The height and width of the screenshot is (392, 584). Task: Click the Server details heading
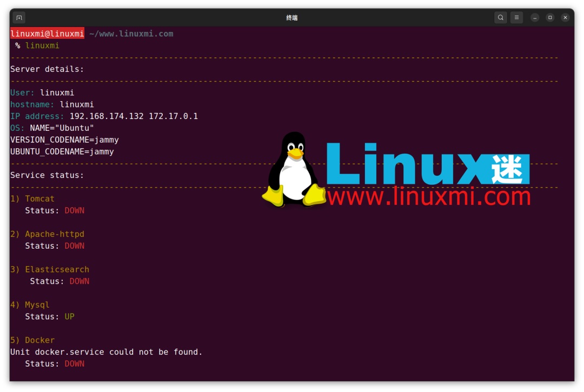(47, 69)
